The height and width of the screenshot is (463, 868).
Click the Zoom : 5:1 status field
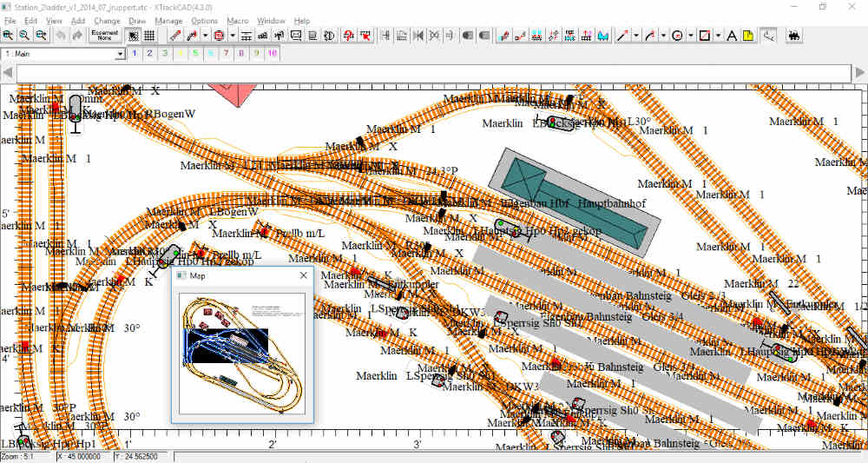click(x=27, y=457)
